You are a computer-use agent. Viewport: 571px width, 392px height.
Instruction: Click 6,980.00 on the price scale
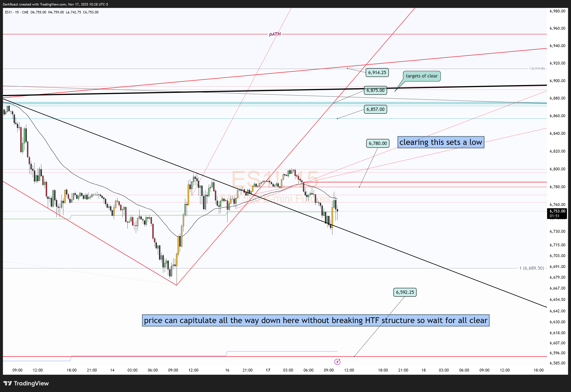pyautogui.click(x=557, y=11)
